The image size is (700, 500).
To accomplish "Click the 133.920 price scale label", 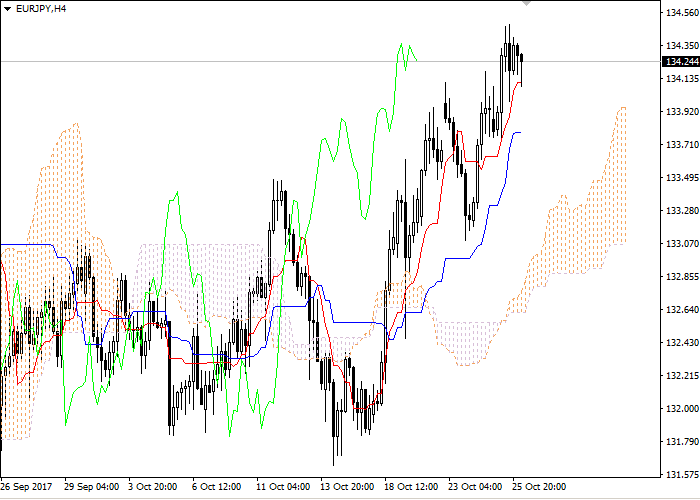I will [x=682, y=112].
